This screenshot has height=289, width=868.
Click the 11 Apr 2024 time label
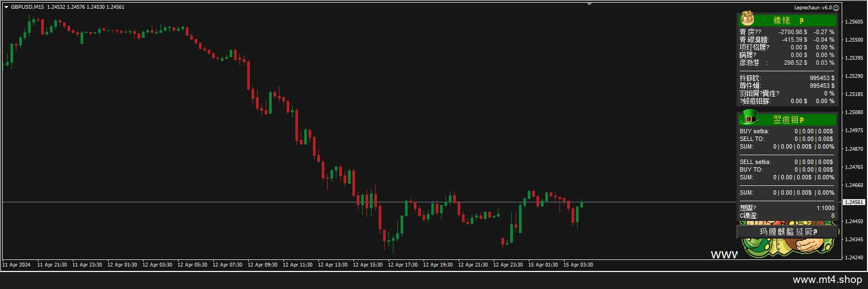(16, 265)
